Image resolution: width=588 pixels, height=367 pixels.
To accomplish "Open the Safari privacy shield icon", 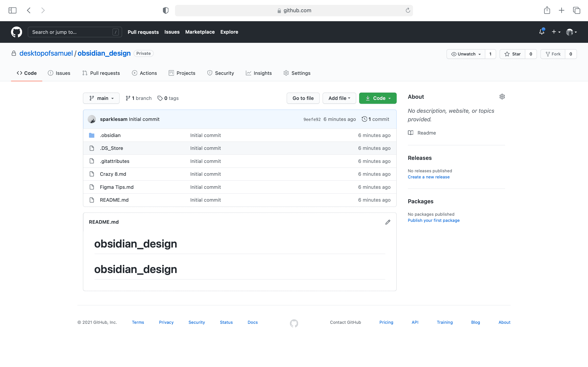I will tap(166, 10).
